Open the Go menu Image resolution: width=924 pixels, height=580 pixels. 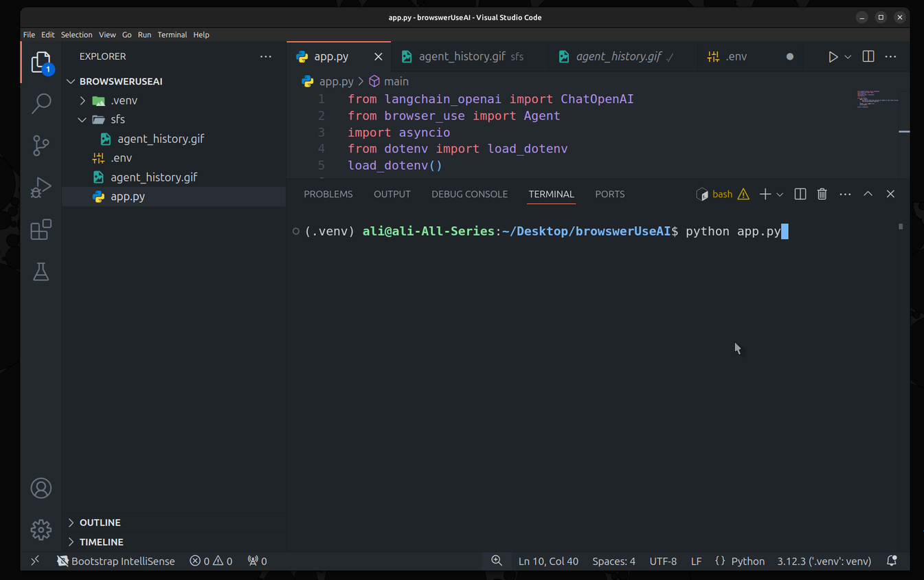[x=127, y=34]
